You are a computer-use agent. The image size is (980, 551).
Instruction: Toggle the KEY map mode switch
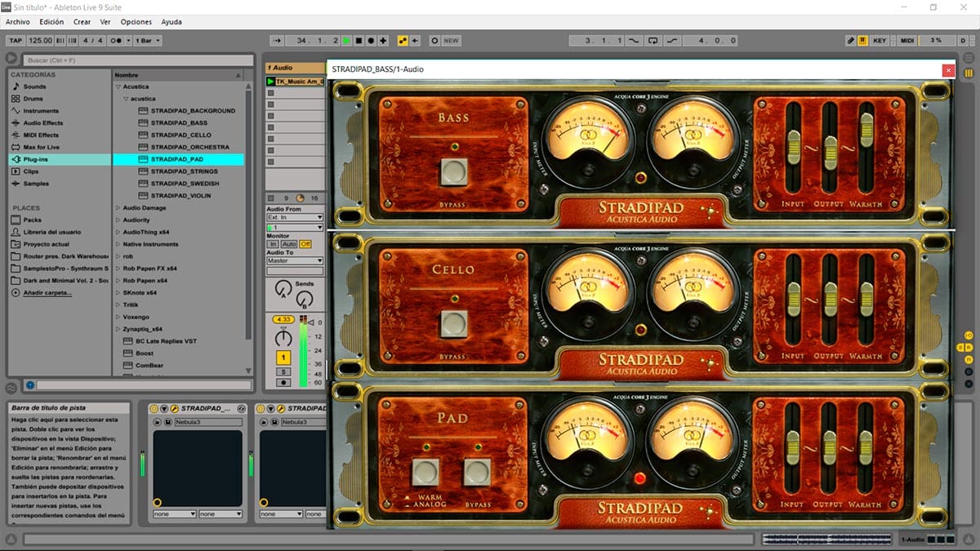(880, 40)
